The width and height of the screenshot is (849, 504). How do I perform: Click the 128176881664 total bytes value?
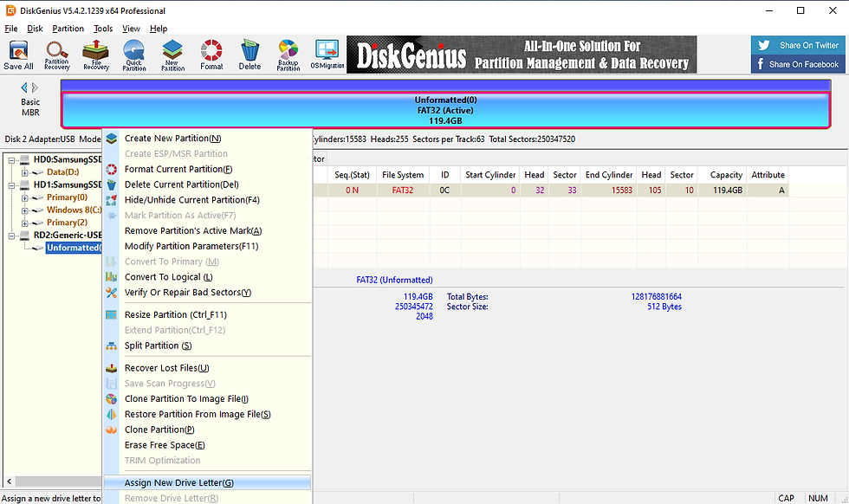click(657, 297)
